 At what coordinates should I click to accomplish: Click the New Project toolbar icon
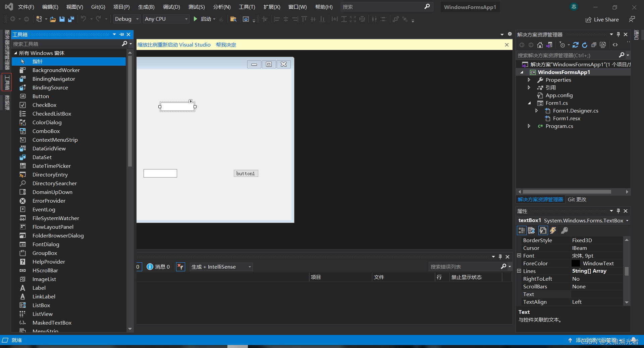39,19
